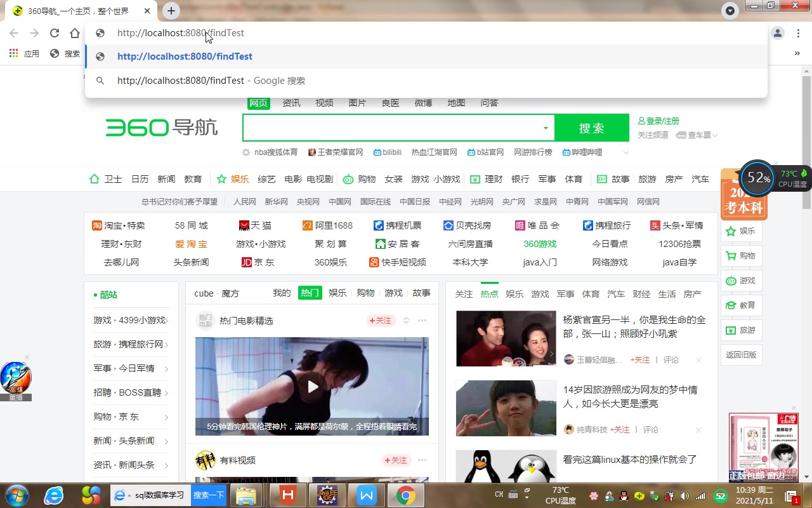Switch to the 资讯 search tab
Image resolution: width=812 pixels, height=508 pixels.
pyautogui.click(x=291, y=103)
